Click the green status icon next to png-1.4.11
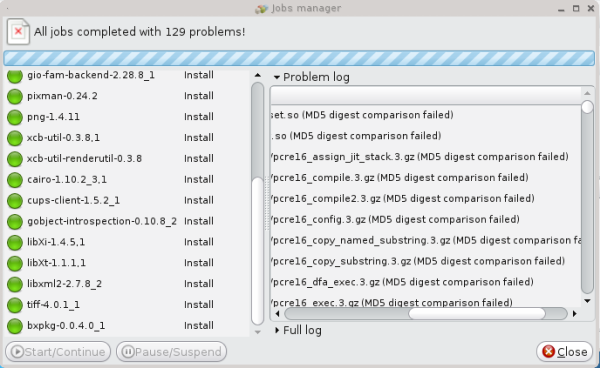 click(15, 117)
